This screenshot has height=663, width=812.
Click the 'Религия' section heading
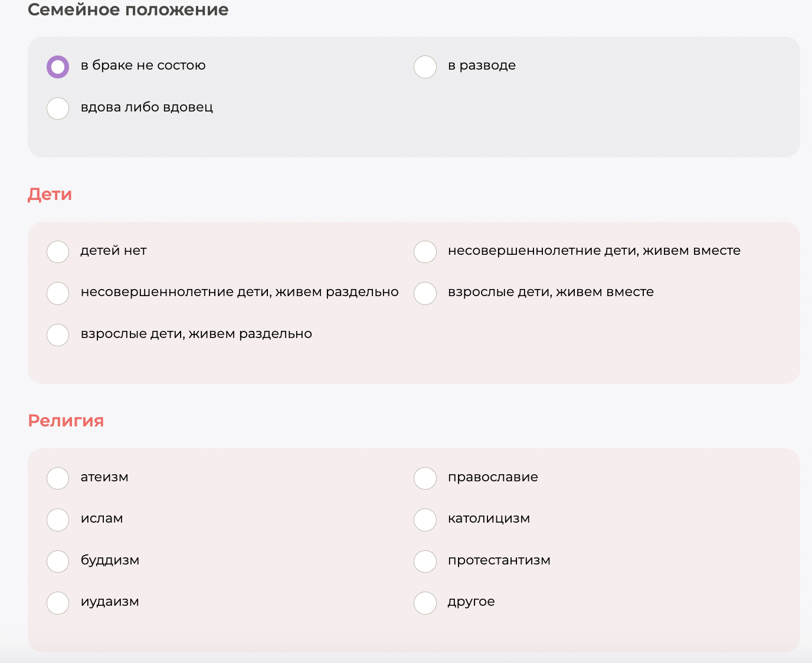(x=66, y=421)
